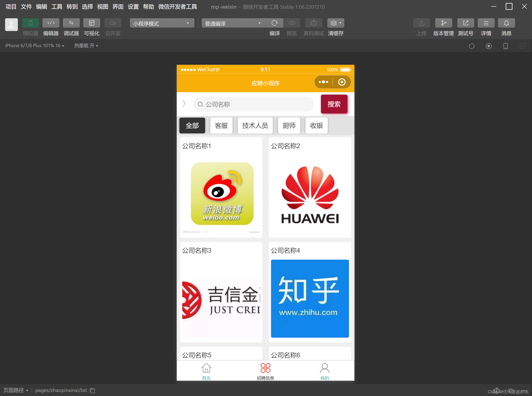The height and width of the screenshot is (396, 532).
Task: Click the user avatar icon
Action: [11, 24]
